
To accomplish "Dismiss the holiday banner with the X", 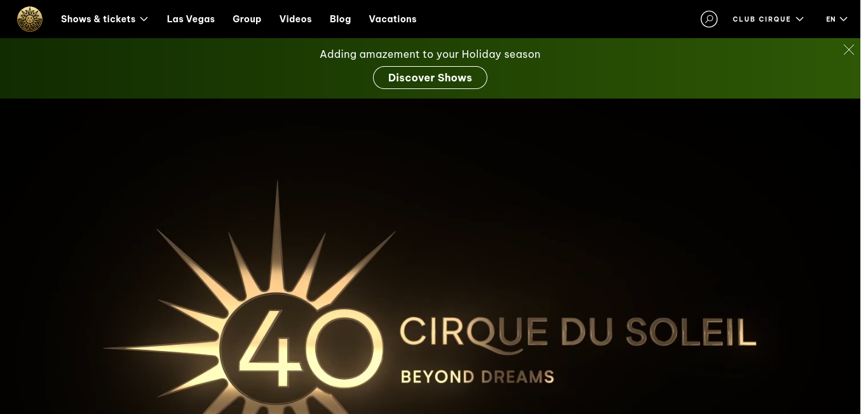I will [x=849, y=50].
